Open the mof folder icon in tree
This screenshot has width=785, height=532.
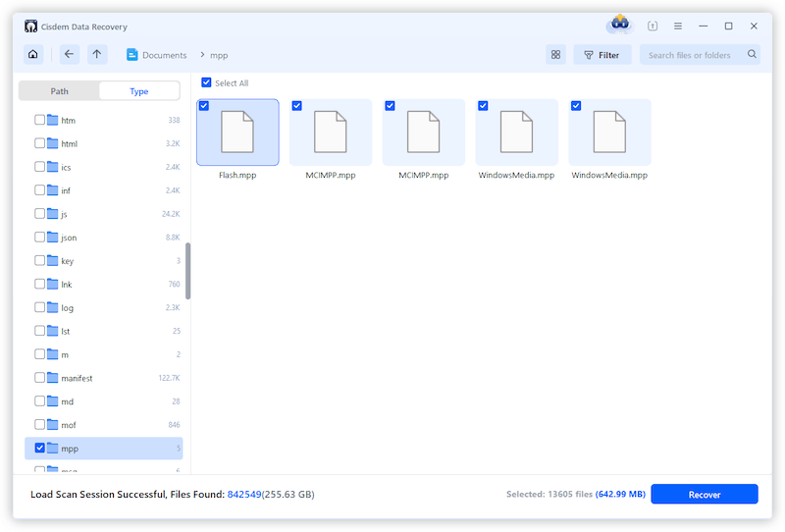[53, 424]
